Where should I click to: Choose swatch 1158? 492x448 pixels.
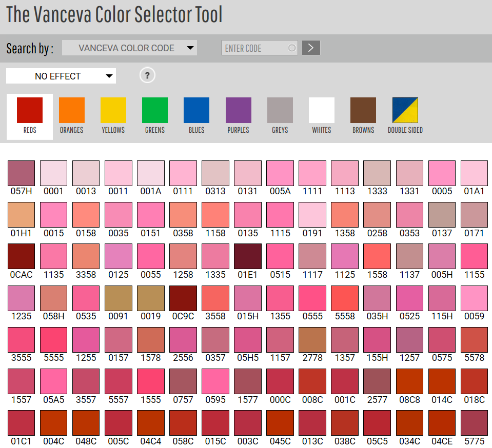pos(215,215)
